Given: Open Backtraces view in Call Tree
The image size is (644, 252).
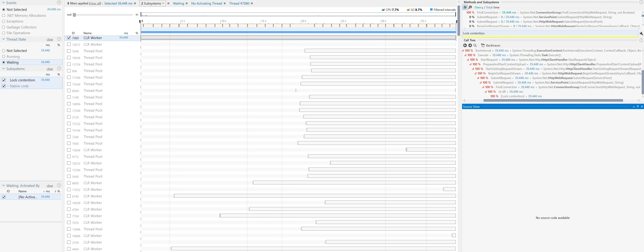Looking at the screenshot, I should [490, 45].
